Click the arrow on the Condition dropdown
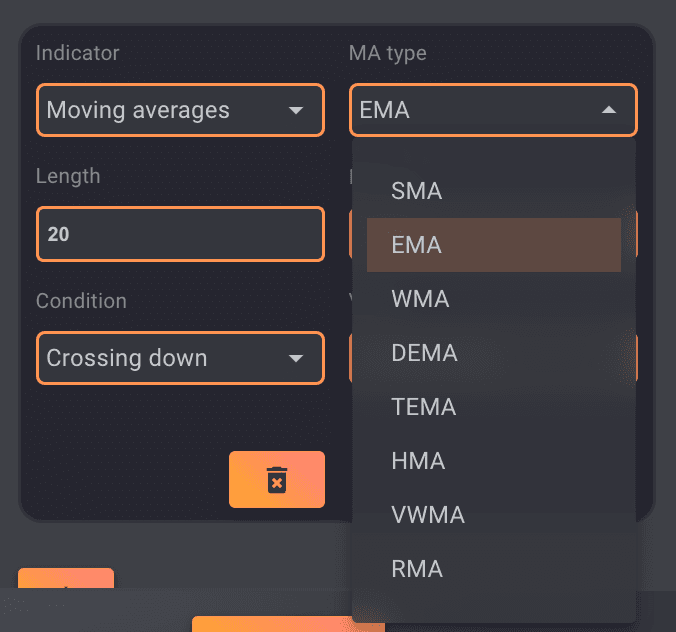Image resolution: width=676 pixels, height=632 pixels. point(296,358)
